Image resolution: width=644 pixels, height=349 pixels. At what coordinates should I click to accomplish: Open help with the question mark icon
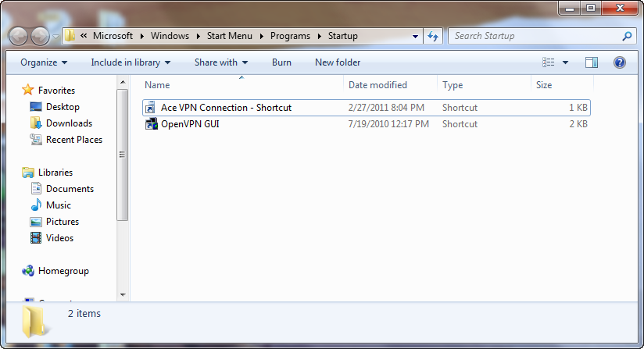pos(619,62)
